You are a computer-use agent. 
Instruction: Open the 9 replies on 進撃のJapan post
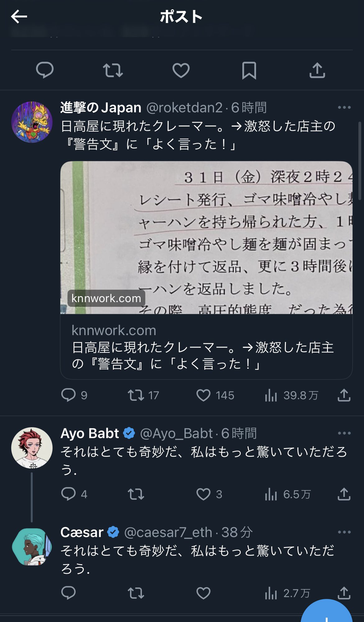74,395
